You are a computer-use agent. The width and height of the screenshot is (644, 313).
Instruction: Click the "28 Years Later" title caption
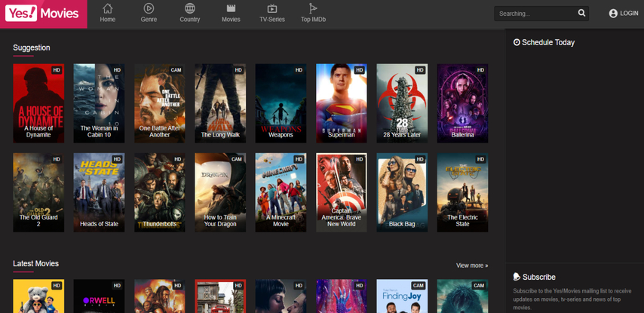[x=402, y=135]
